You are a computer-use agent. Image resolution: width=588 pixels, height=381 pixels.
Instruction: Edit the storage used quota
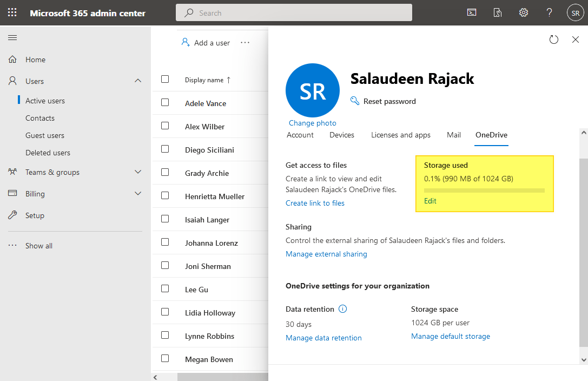click(430, 201)
